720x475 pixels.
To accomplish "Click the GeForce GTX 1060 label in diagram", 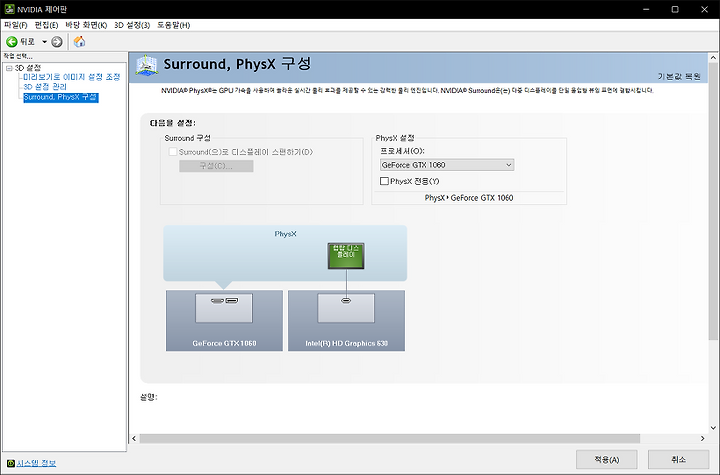I will [224, 343].
